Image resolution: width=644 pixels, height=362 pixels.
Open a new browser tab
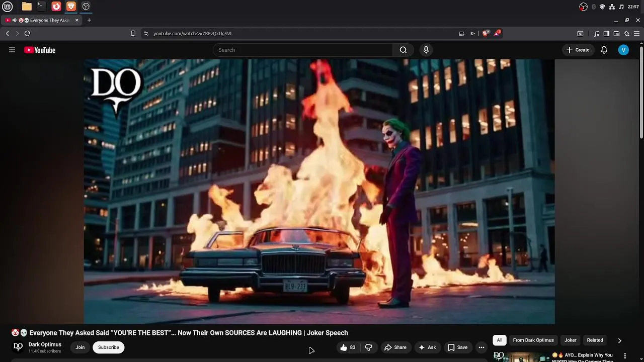(89, 20)
